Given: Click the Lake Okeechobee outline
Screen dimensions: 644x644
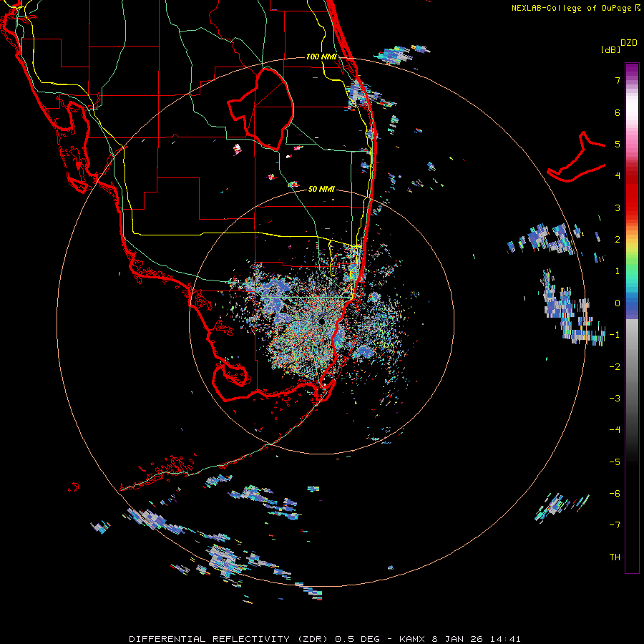Looking at the screenshot, I should click(260, 109).
